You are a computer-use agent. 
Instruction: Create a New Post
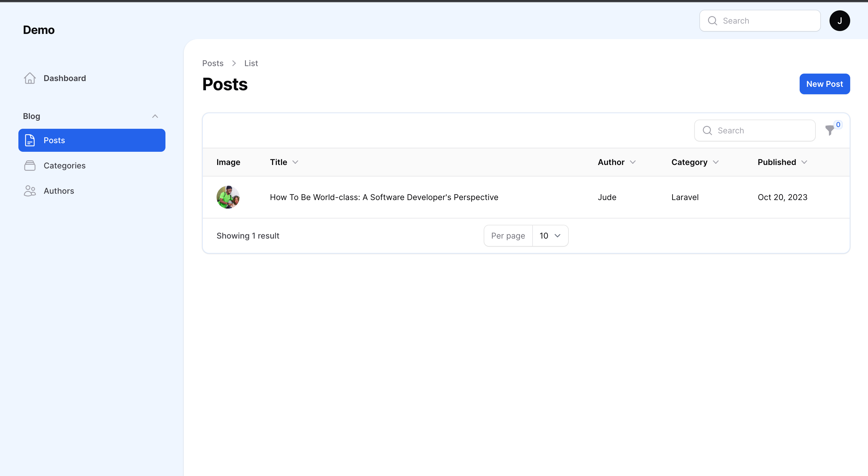pos(824,84)
